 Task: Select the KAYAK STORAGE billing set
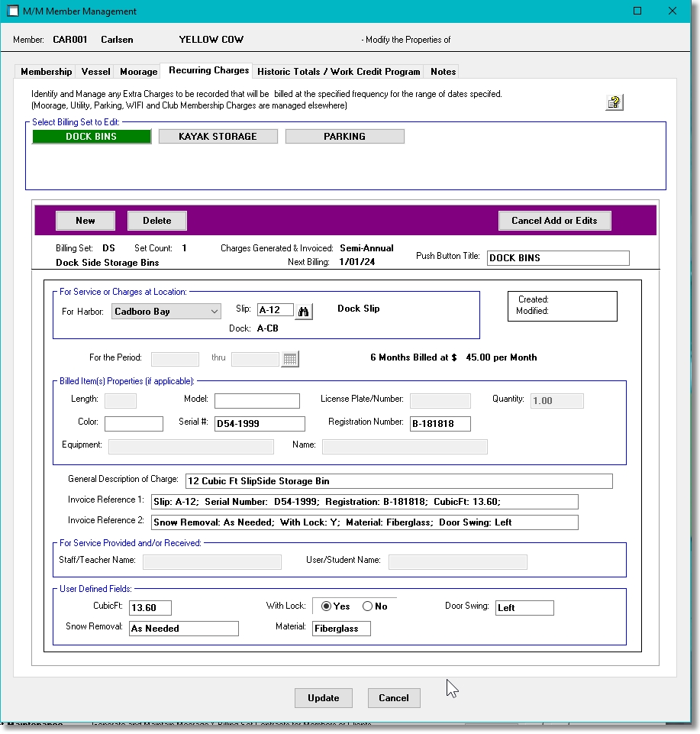click(218, 136)
